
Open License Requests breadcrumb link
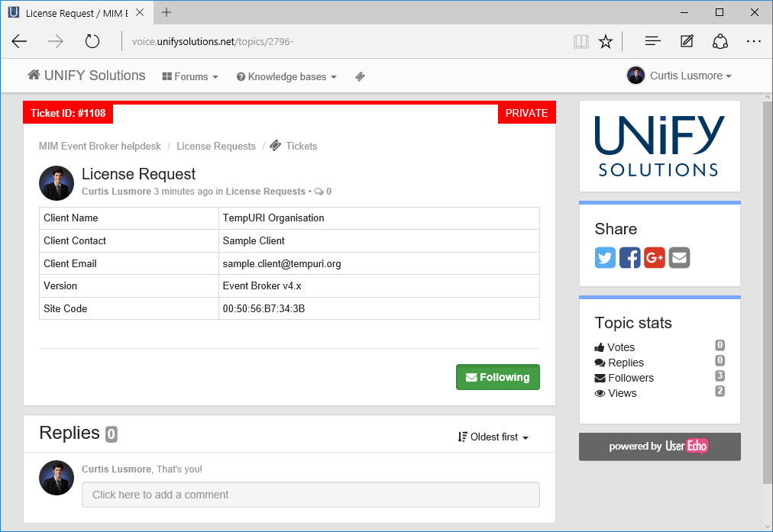tap(216, 147)
